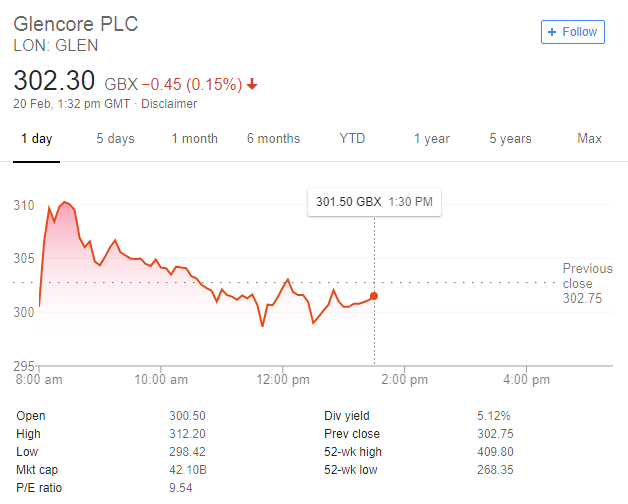Open the Disclaimer link
This screenshot has height=504, width=628.
pyautogui.click(x=169, y=104)
